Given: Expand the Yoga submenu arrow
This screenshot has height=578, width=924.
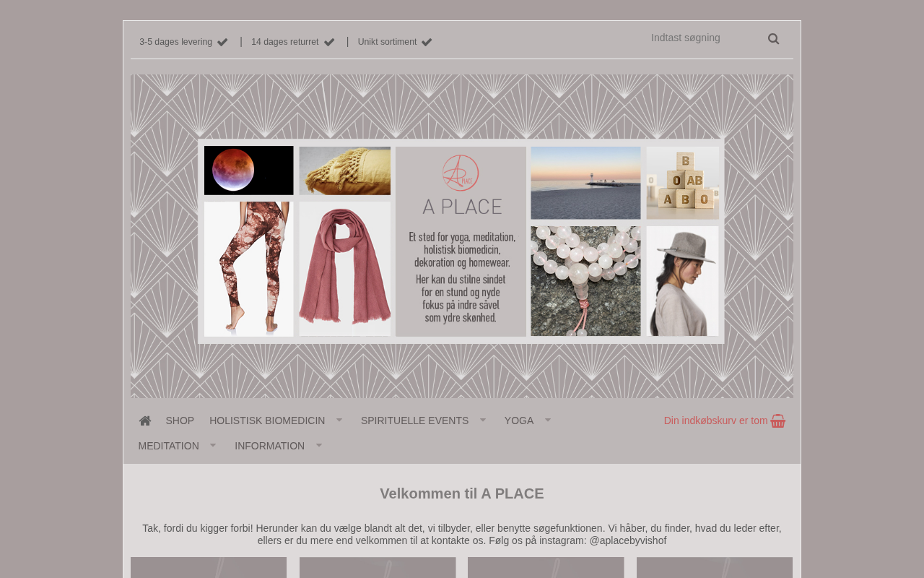Looking at the screenshot, I should tap(548, 420).
